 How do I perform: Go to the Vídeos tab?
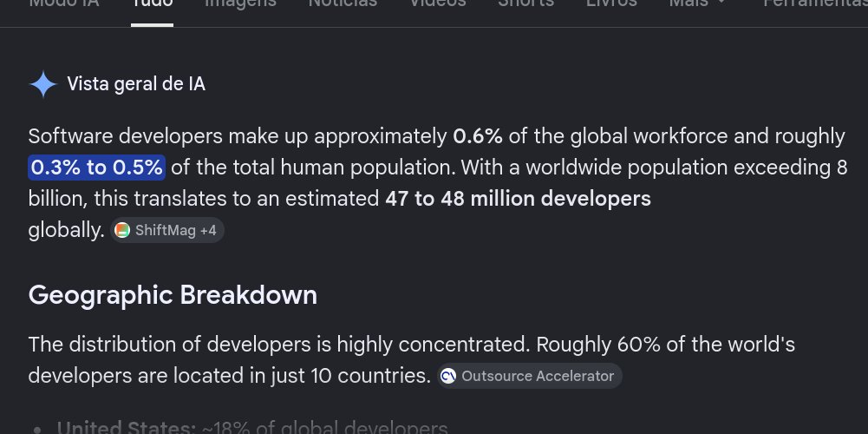pyautogui.click(x=437, y=3)
